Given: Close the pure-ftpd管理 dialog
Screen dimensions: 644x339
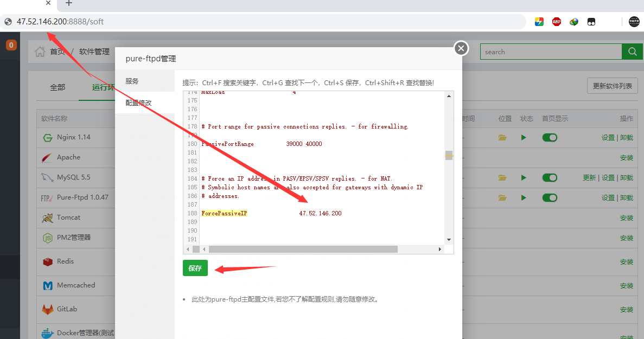Looking at the screenshot, I should pyautogui.click(x=461, y=49).
